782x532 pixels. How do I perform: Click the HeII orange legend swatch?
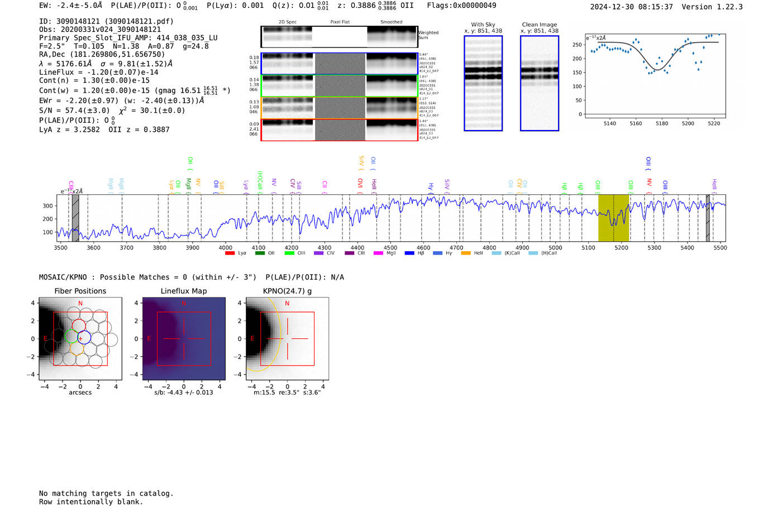coord(466,253)
